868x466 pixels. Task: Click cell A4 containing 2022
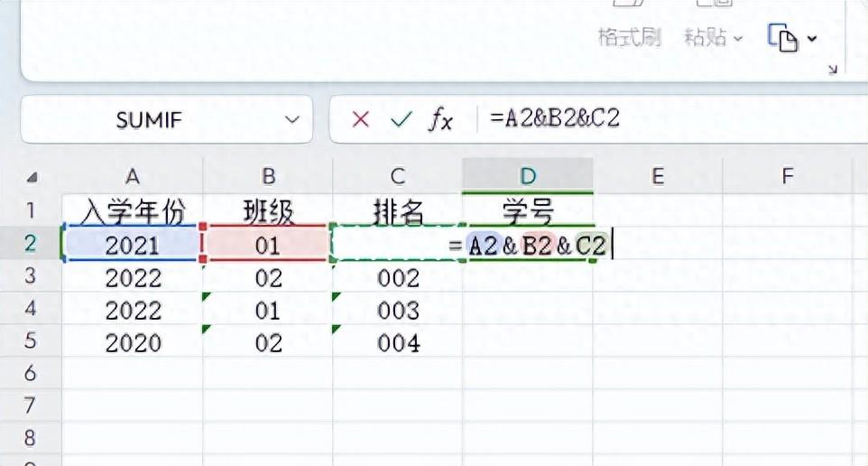133,309
